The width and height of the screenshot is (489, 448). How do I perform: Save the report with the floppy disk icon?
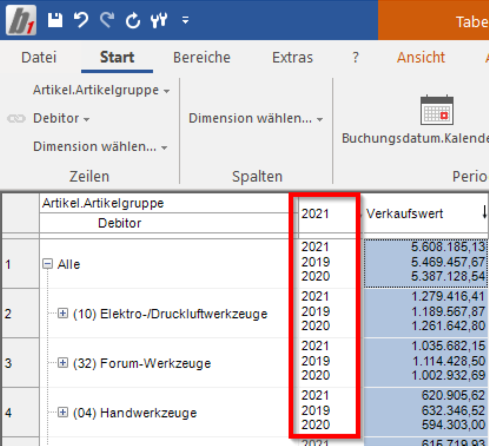[55, 20]
